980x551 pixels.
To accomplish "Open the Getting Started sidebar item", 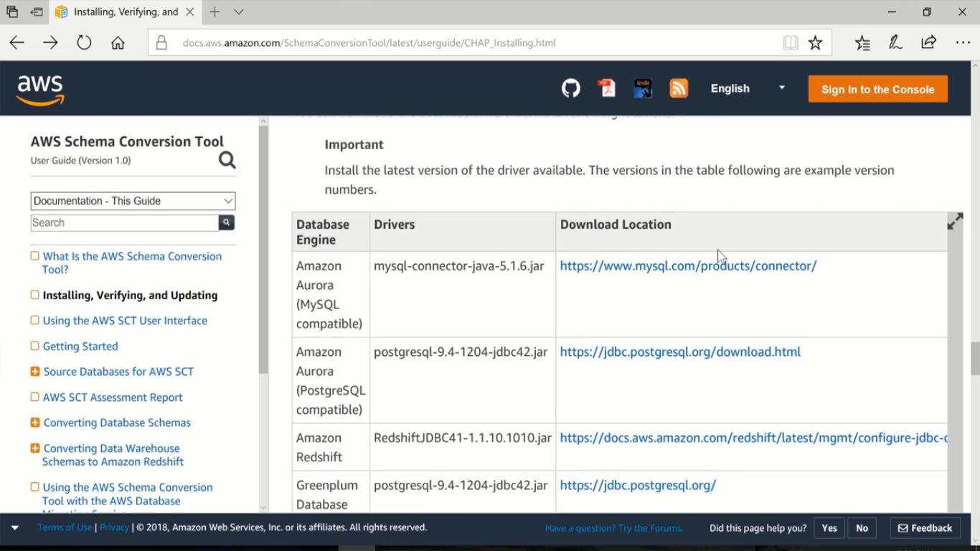I will point(80,347).
